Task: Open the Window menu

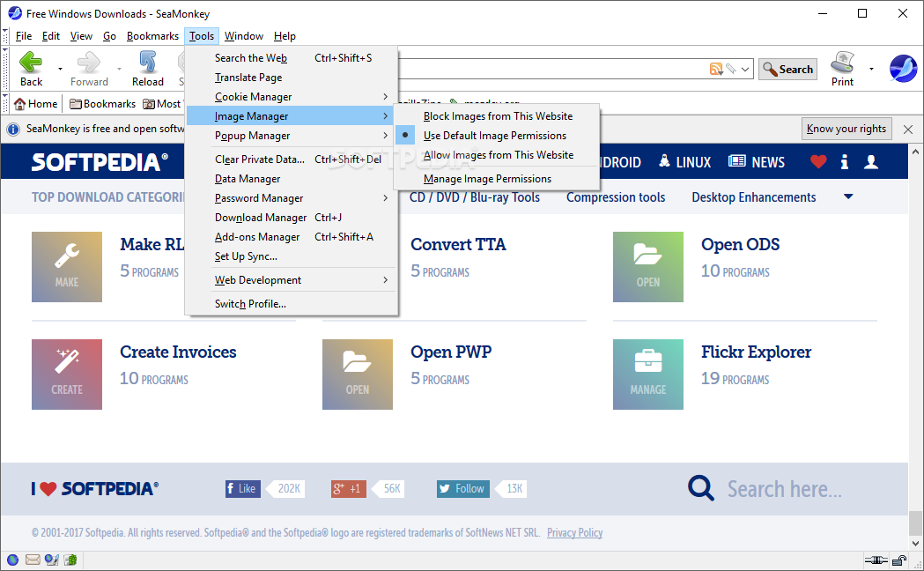Action: coord(243,36)
